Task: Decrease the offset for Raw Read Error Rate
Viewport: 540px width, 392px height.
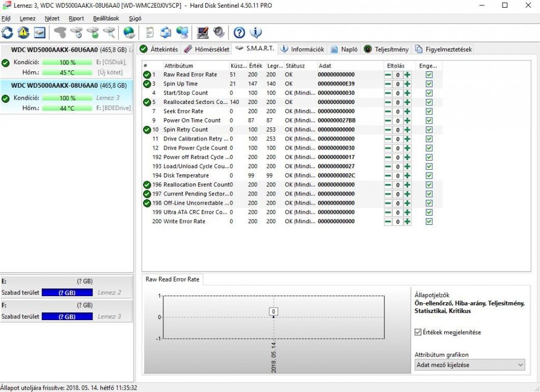Action: pyautogui.click(x=388, y=75)
